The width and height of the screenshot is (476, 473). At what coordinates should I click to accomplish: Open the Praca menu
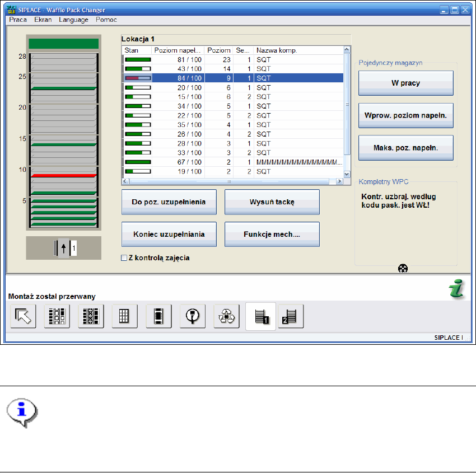point(18,20)
